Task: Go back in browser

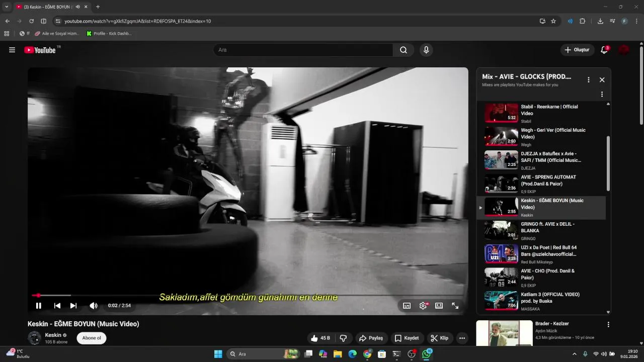Action: 7,21
